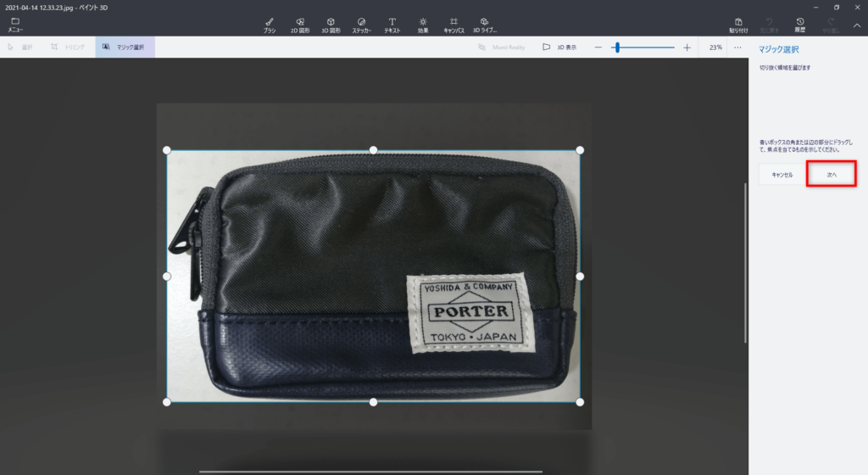Click the bottom-right selection corner handle
Viewport: 868px width, 475px height.
tap(580, 402)
